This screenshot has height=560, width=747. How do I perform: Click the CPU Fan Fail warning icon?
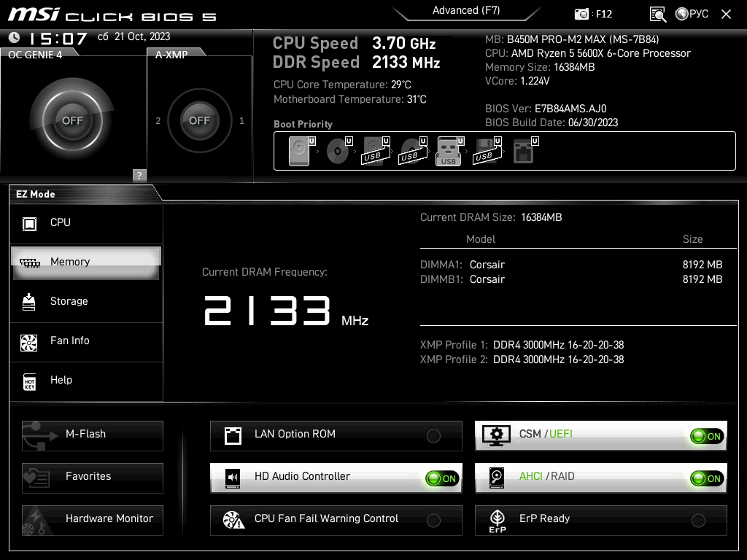233,520
